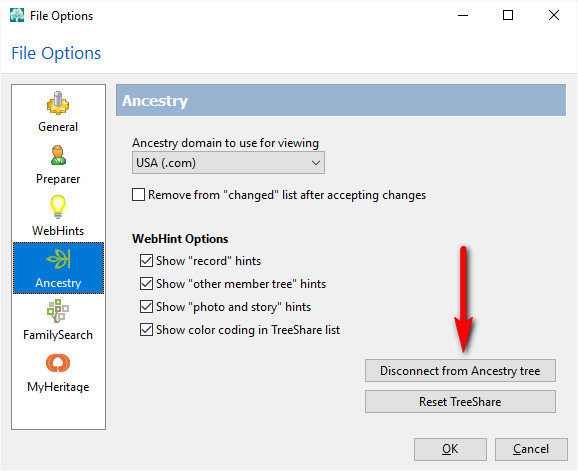Open the General settings icon
This screenshot has width=578, height=471.
58,103
